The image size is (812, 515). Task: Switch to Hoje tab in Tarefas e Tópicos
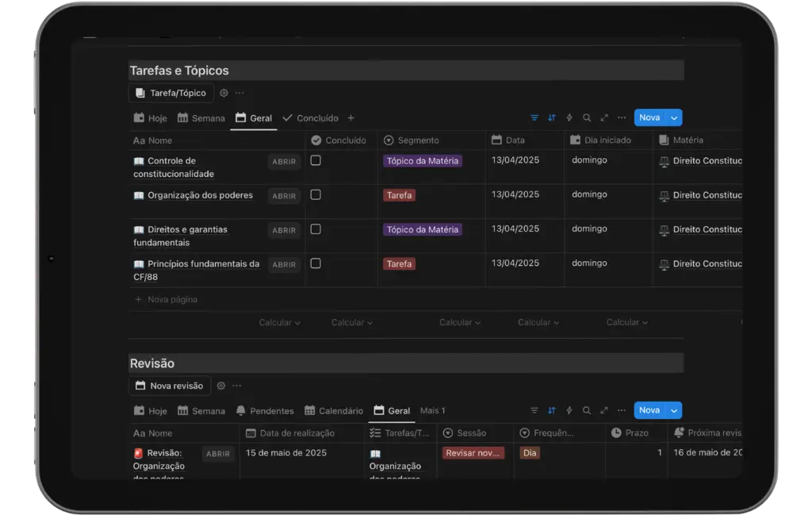150,118
